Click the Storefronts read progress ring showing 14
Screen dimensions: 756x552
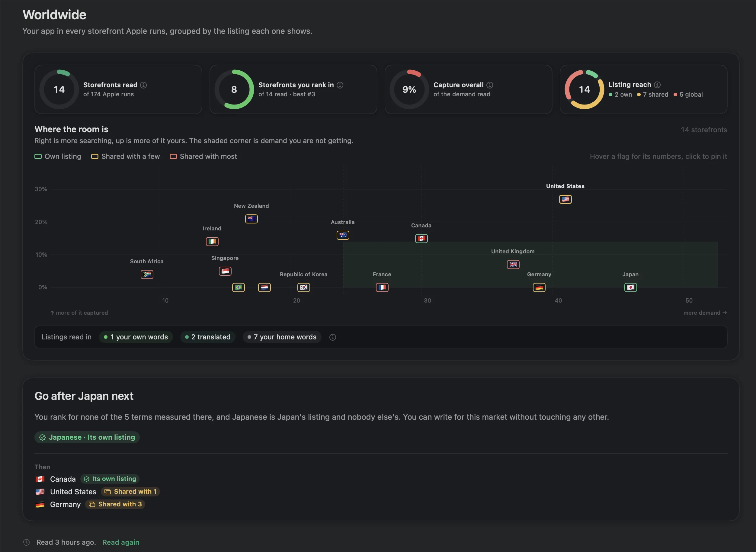coord(59,89)
